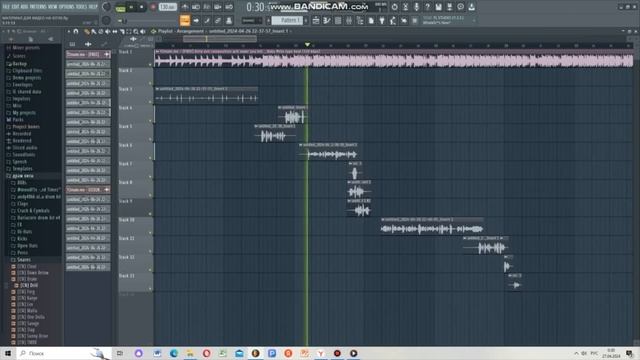Select the pencil draw tool in playlist
Viewport: 640px width, 360px height.
87,31
